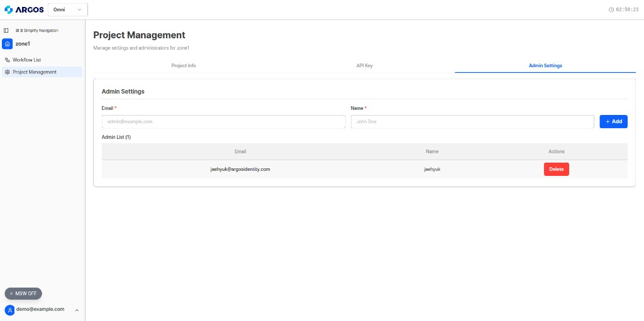Select Project Management in sidebar
This screenshot has width=644, height=321.
(42, 72)
